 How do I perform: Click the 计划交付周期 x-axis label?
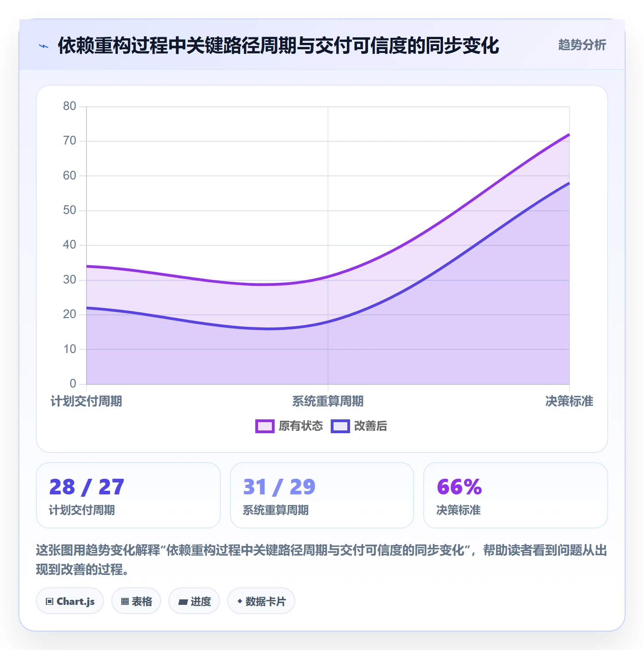pos(86,401)
